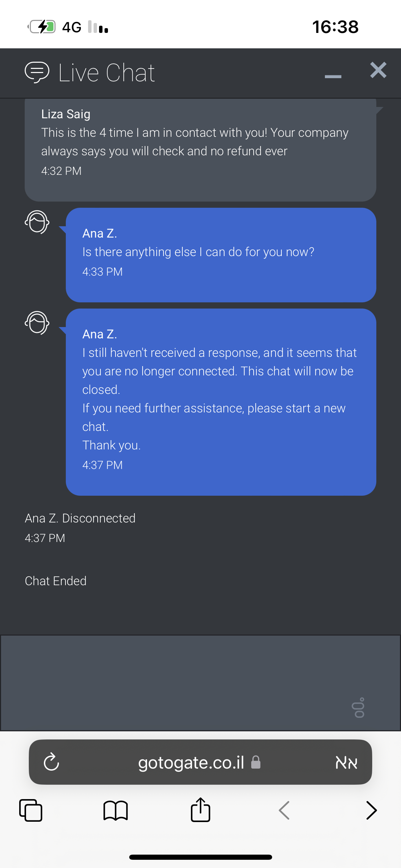Tap the lock icon next to the URL
Viewport: 401px width, 868px height.
point(256,762)
